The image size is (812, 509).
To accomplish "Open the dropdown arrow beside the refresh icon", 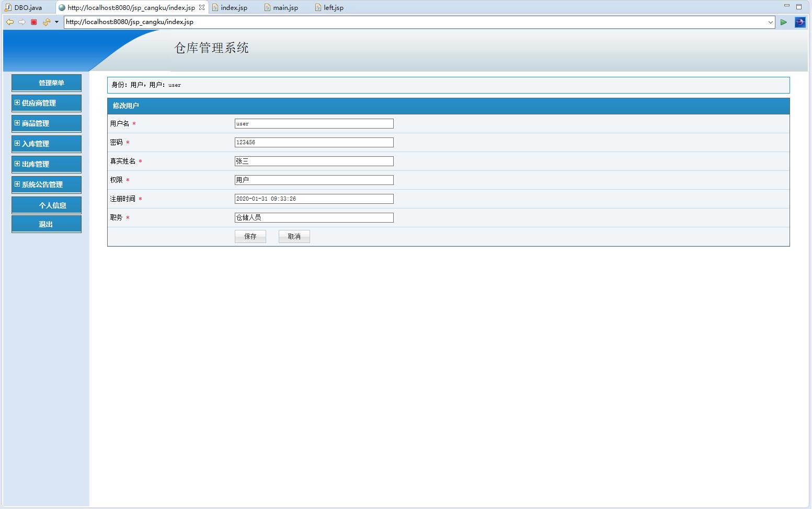I will tap(56, 22).
